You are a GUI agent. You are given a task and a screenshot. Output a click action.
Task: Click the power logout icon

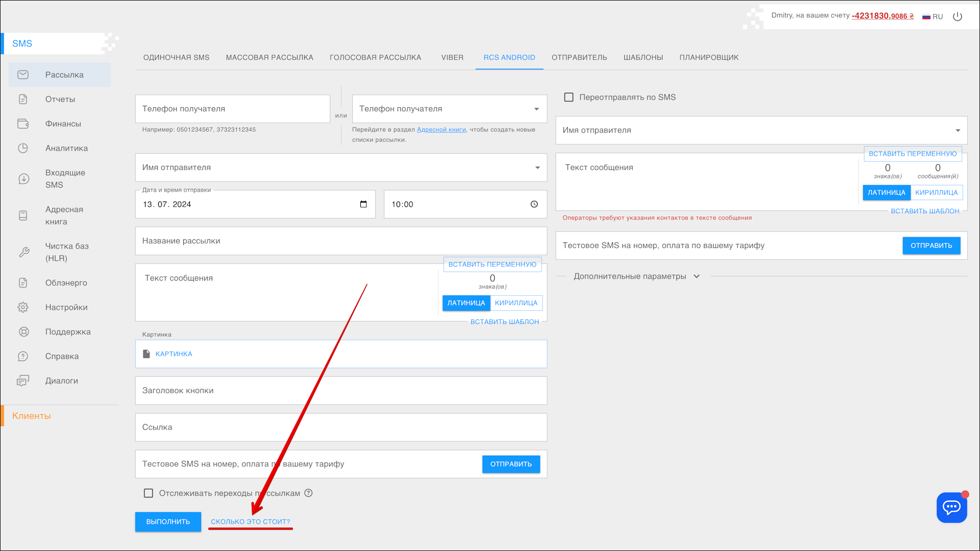click(958, 16)
